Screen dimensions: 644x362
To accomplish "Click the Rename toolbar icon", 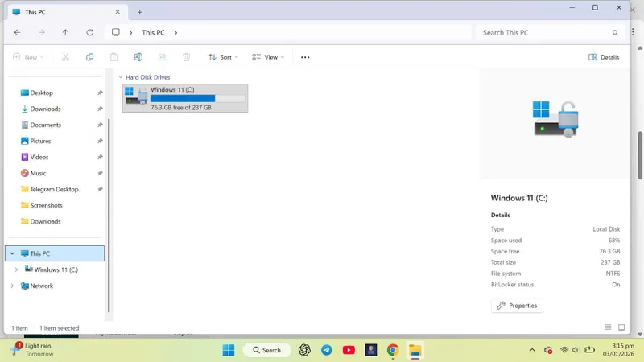I will [x=138, y=57].
